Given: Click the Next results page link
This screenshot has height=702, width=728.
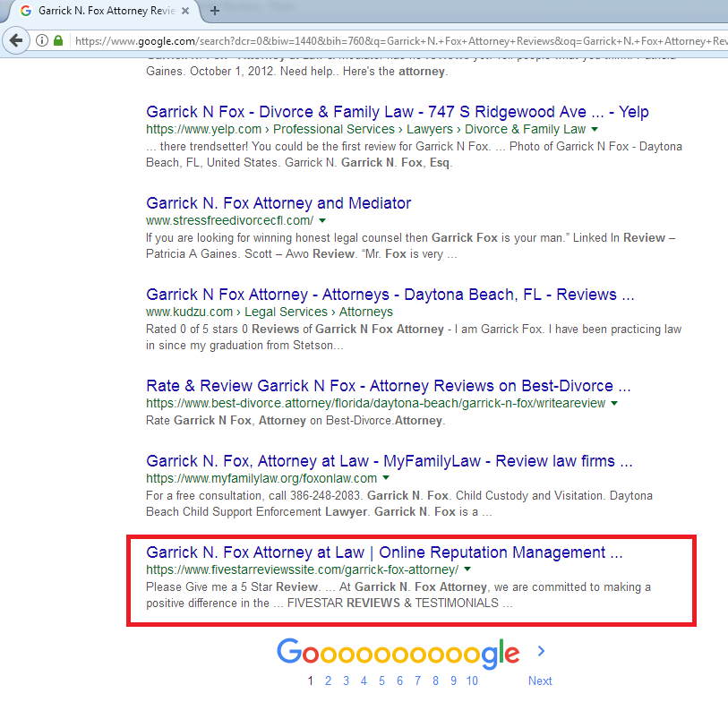Looking at the screenshot, I should click(x=540, y=681).
